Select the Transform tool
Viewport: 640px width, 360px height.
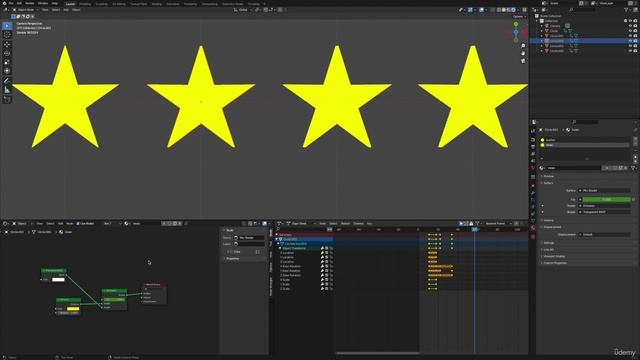tap(7, 71)
